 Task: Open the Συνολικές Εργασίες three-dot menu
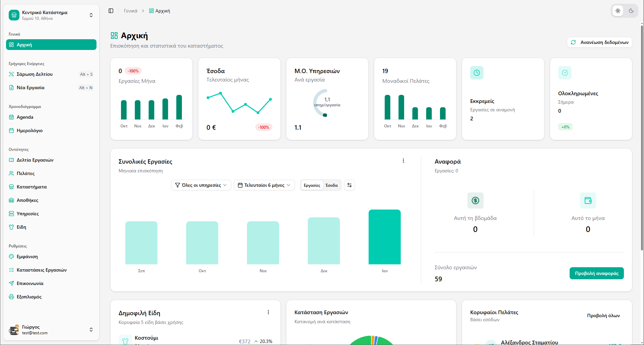[x=403, y=161]
